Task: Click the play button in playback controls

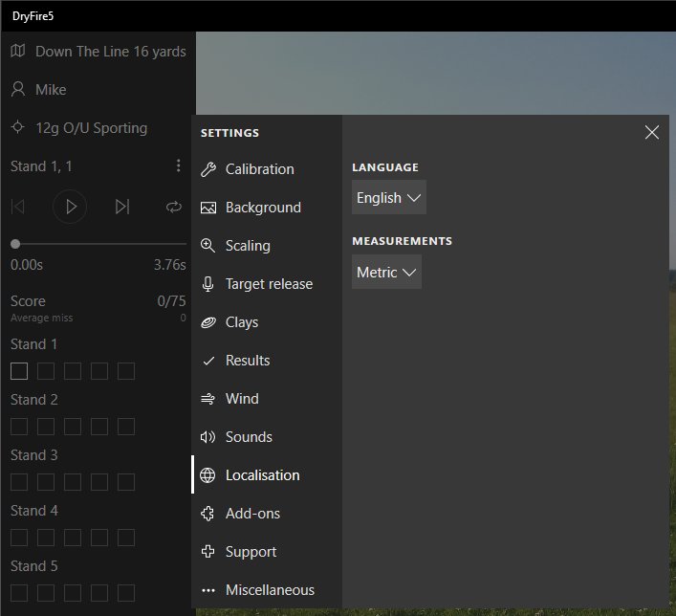Action: (x=70, y=207)
